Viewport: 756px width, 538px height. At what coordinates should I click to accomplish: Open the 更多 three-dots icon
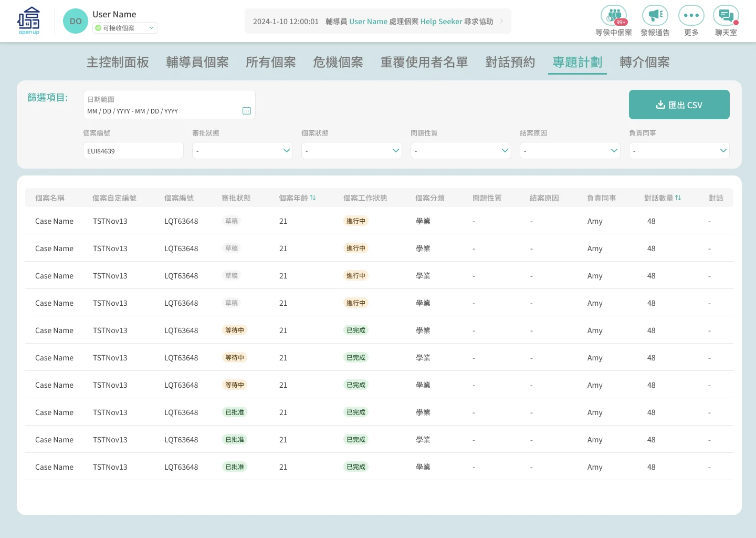[691, 16]
